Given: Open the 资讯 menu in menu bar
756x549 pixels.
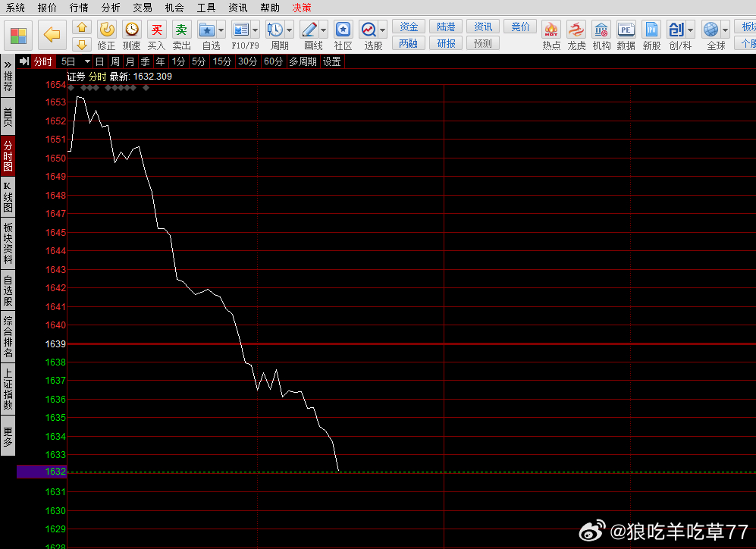Looking at the screenshot, I should click(237, 8).
